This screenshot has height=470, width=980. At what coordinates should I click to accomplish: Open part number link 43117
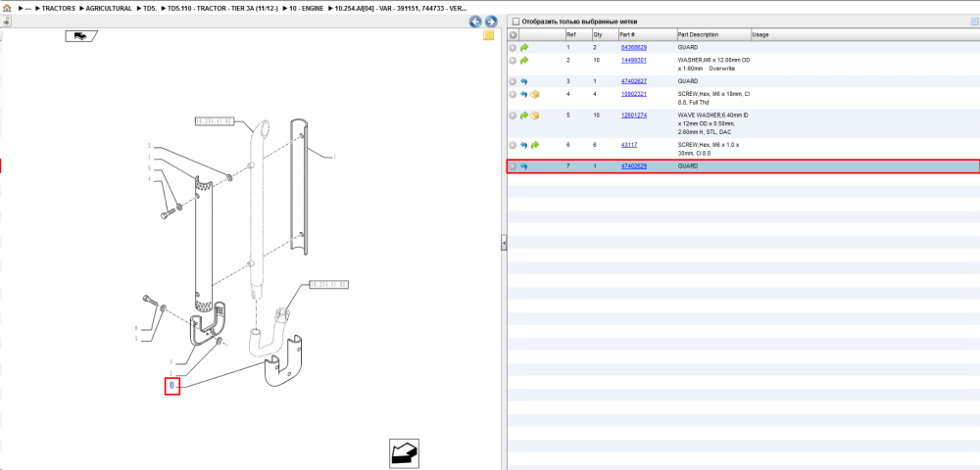628,145
